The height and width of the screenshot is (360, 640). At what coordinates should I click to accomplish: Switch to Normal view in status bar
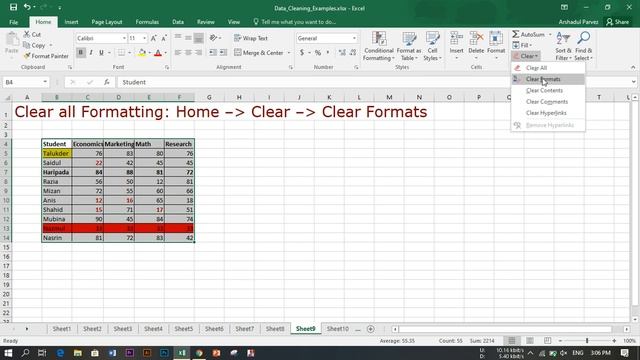point(512,340)
